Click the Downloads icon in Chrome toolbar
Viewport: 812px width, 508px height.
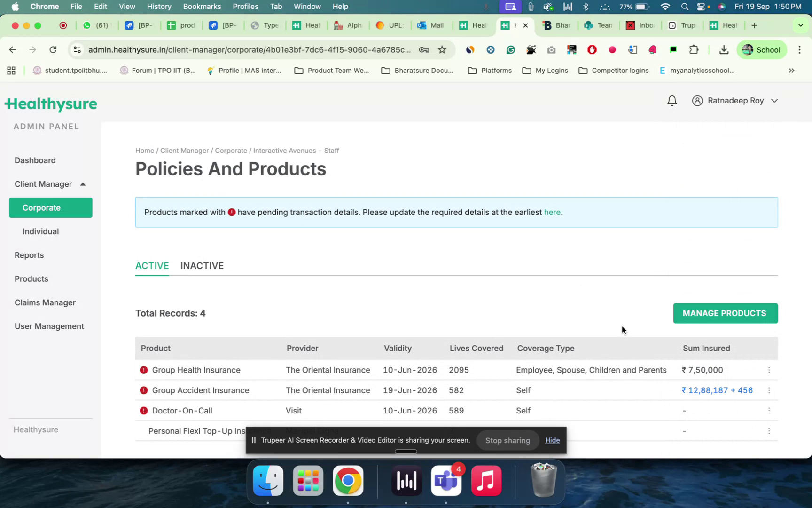coord(724,49)
